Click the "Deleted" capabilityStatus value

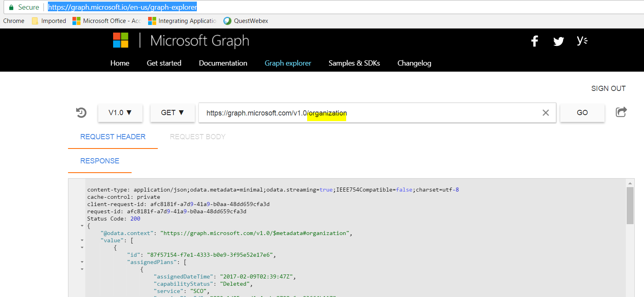click(x=235, y=284)
